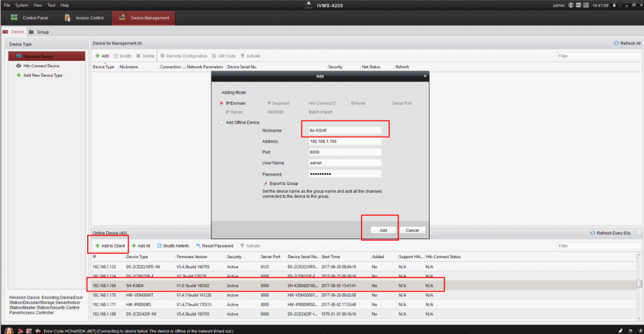Click the Nickname input field

(x=345, y=130)
